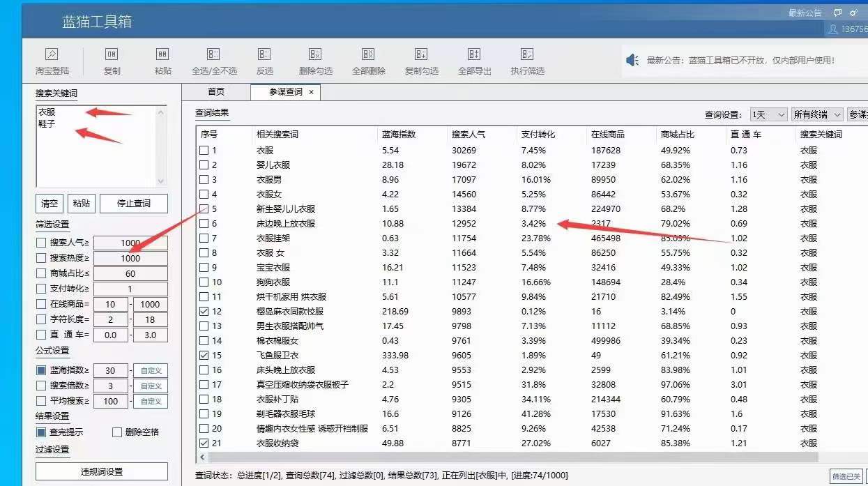
Task: Click the 全部导出 export icon
Action: coord(474,54)
